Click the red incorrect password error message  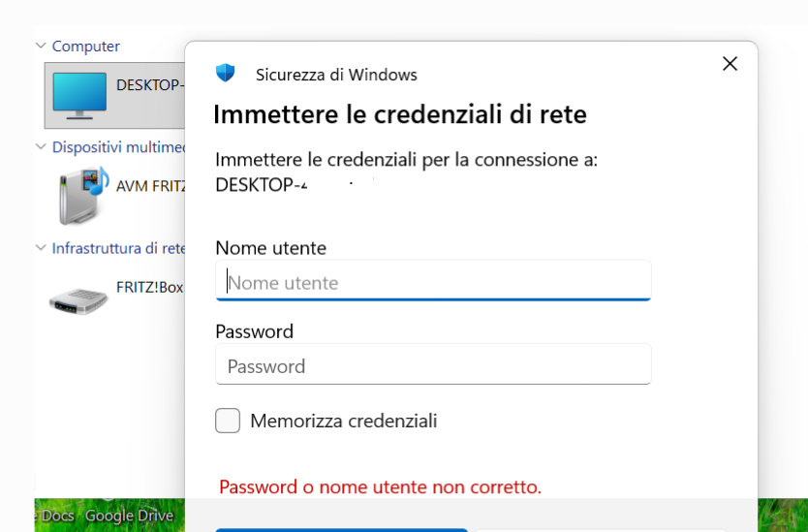(x=381, y=486)
